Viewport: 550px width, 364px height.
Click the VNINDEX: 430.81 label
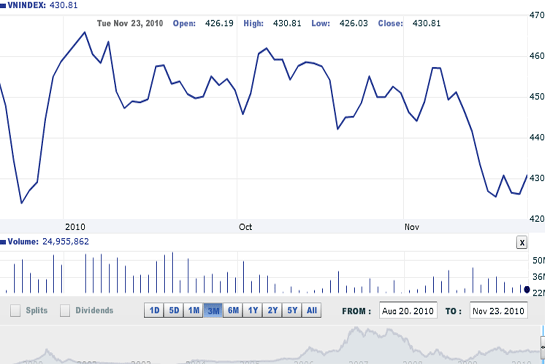(x=42, y=5)
